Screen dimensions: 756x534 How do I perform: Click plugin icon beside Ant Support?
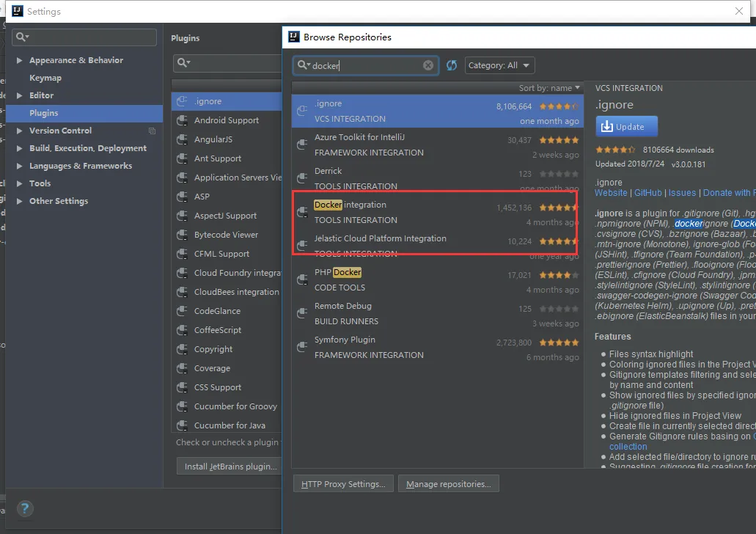(x=183, y=158)
